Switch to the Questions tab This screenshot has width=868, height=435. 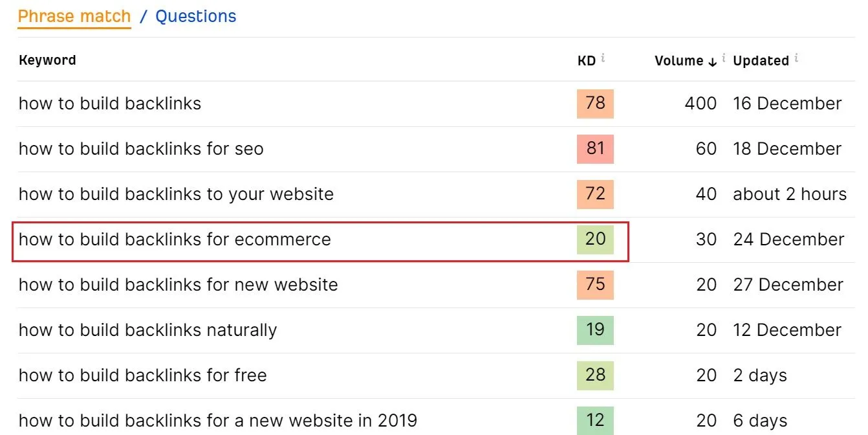(195, 16)
